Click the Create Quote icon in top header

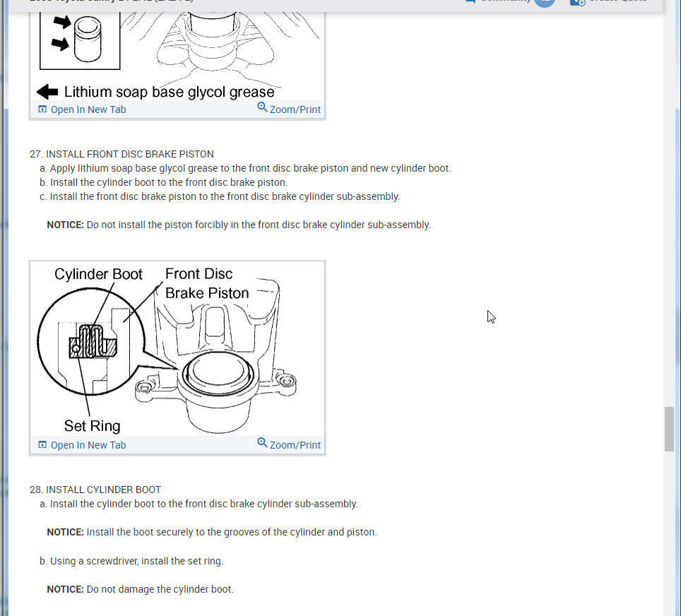pos(578,2)
